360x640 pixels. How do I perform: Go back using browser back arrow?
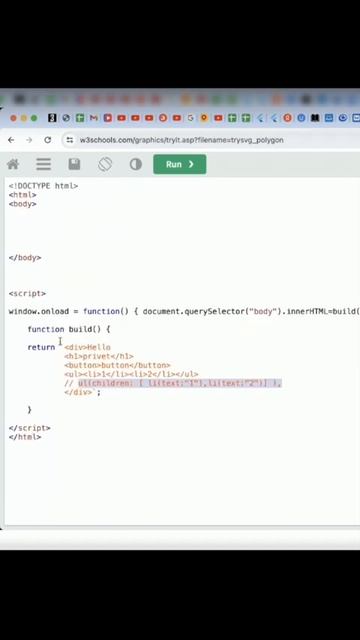11,140
